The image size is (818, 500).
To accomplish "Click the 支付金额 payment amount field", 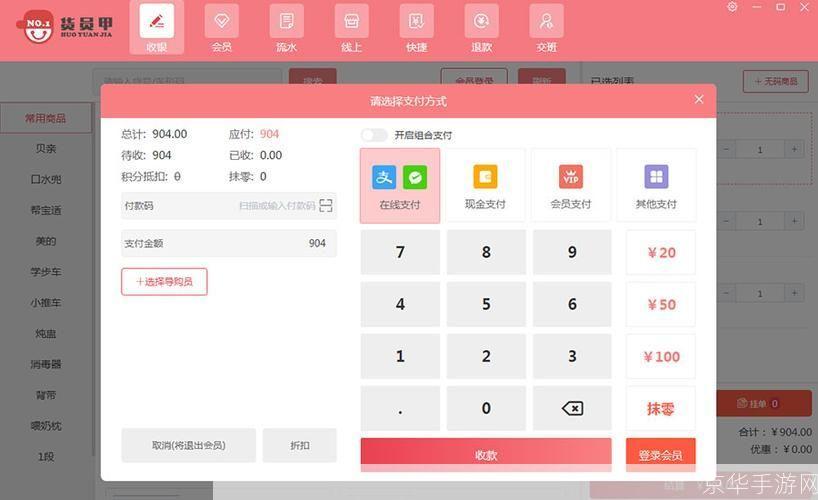I will [229, 243].
